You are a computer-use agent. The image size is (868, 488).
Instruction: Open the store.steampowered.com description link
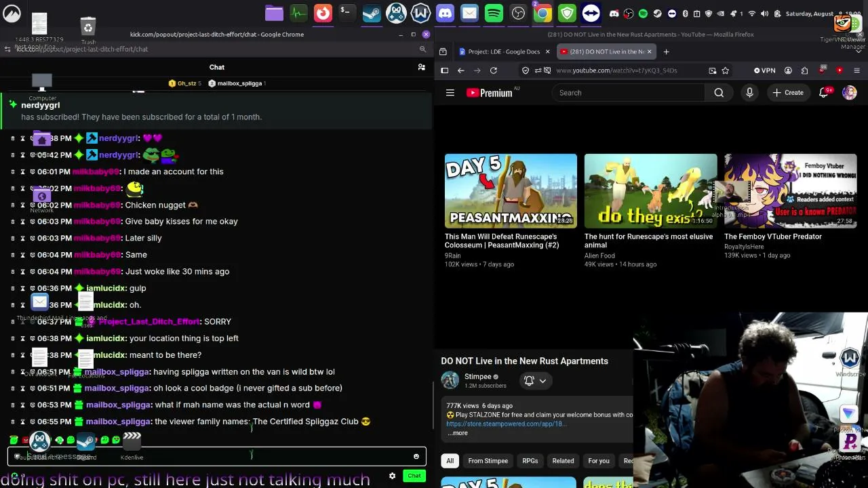tap(506, 424)
